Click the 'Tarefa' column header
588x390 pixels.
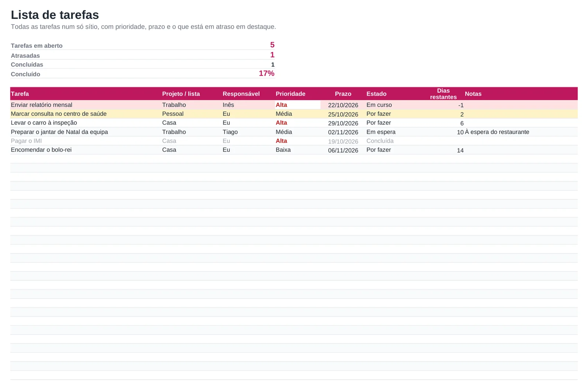point(20,94)
